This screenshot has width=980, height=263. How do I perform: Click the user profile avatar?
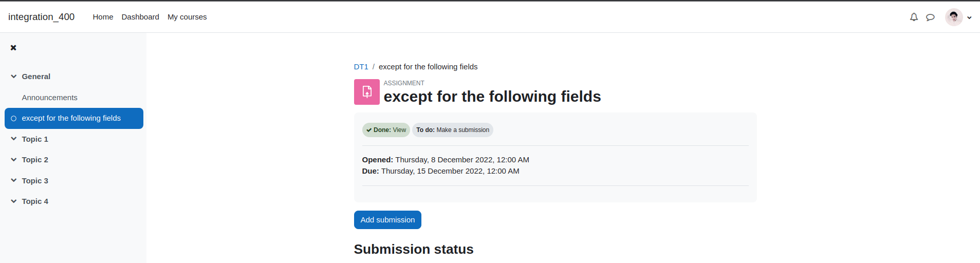[954, 17]
